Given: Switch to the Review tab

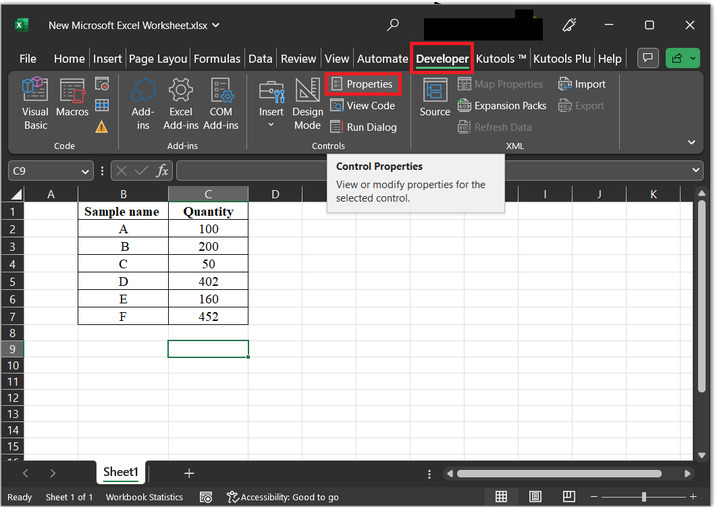Looking at the screenshot, I should click(x=298, y=59).
